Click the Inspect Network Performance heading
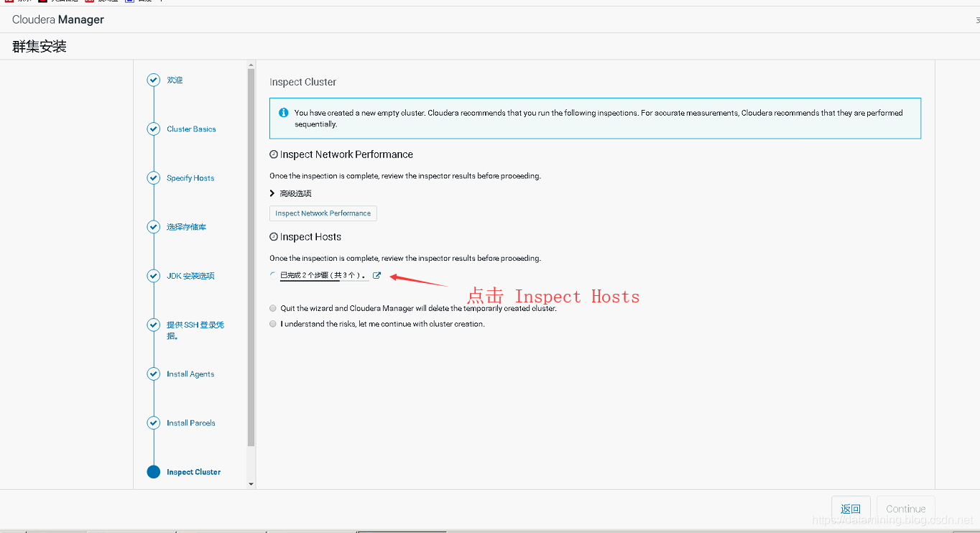Screen dimensions: 980x533 [x=346, y=154]
